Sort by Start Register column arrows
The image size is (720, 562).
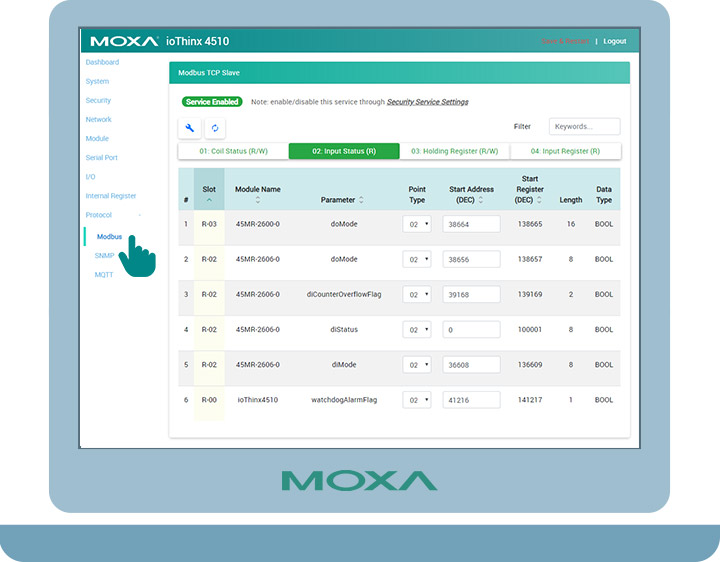point(539,200)
